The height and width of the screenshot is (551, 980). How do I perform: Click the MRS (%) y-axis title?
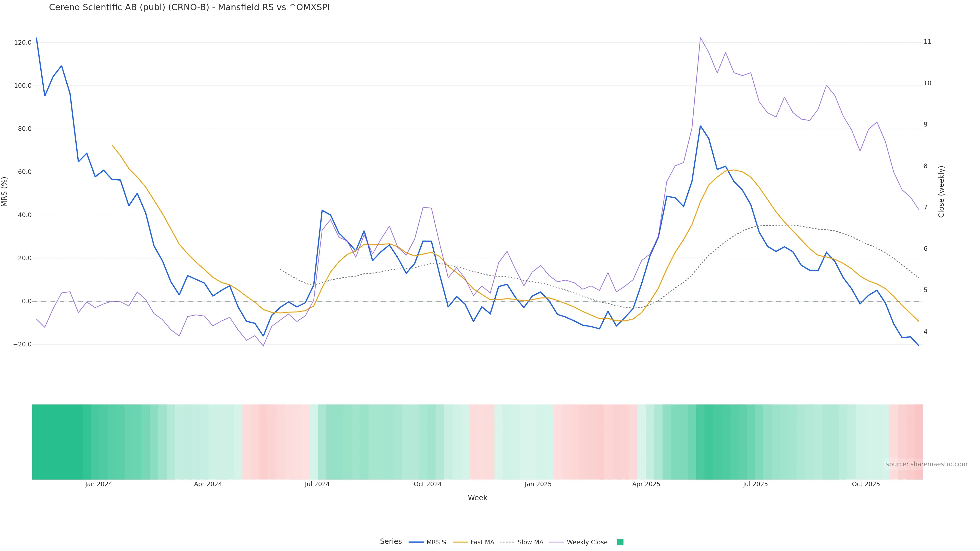(5, 192)
